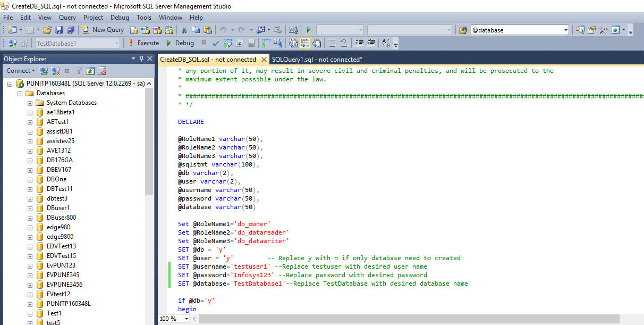Collapse the Databases folder node
Image resolution: width=644 pixels, height=325 pixels.
20,93
